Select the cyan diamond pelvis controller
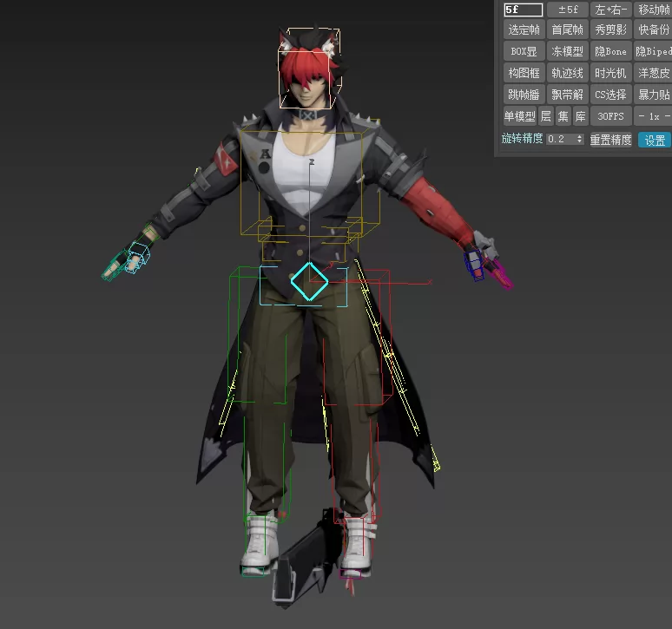 point(308,281)
